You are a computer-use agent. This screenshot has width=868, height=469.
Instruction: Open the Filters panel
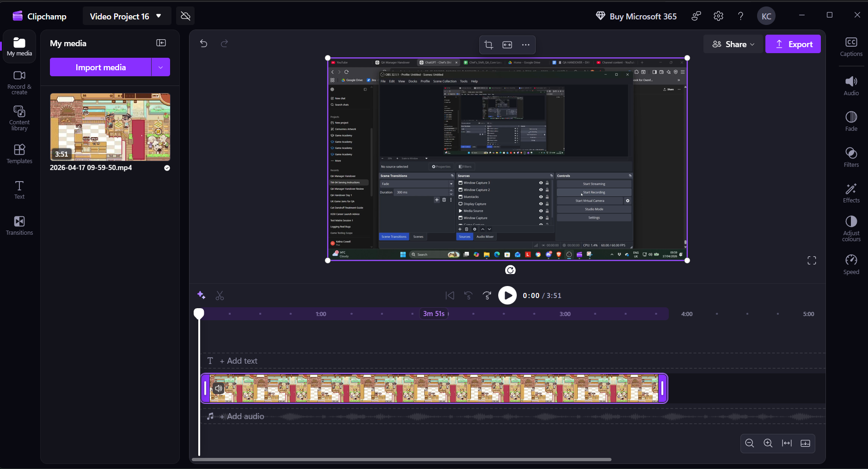pos(851,157)
